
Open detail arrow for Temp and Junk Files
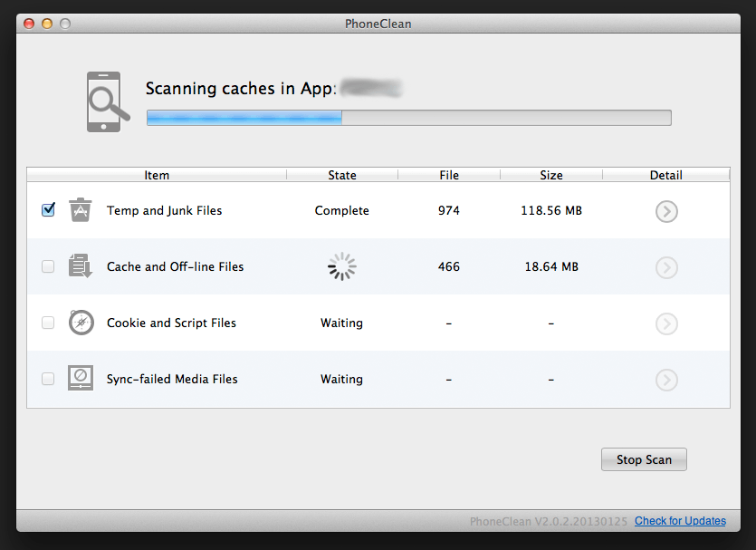666,211
